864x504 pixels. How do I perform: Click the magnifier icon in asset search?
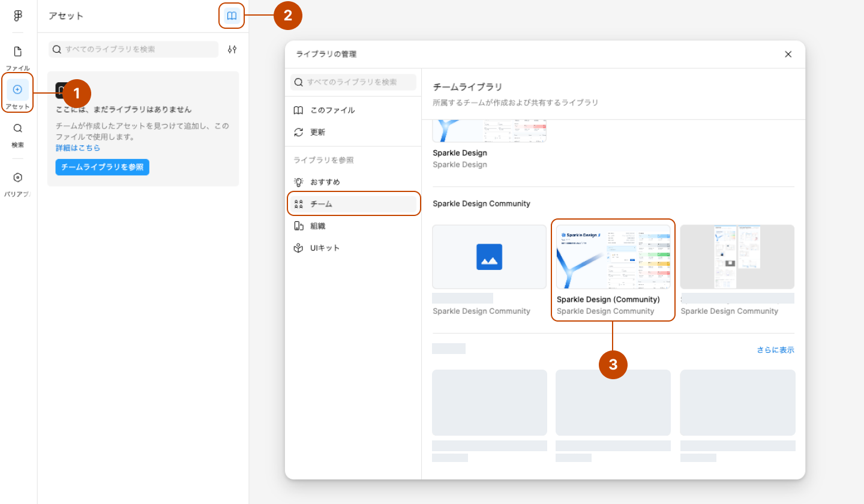coord(57,49)
